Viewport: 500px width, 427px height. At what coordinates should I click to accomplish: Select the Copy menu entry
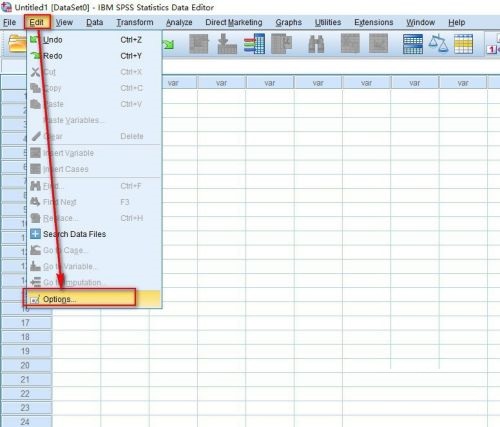[x=95, y=88]
